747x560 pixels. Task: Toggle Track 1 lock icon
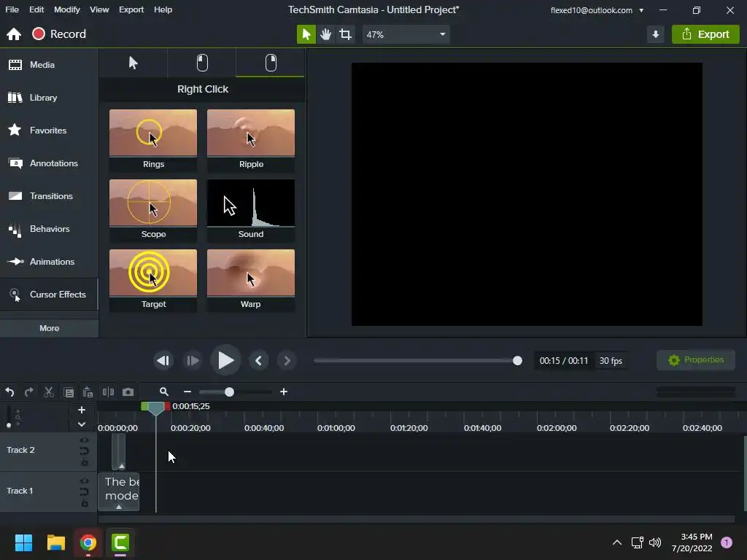(x=85, y=503)
